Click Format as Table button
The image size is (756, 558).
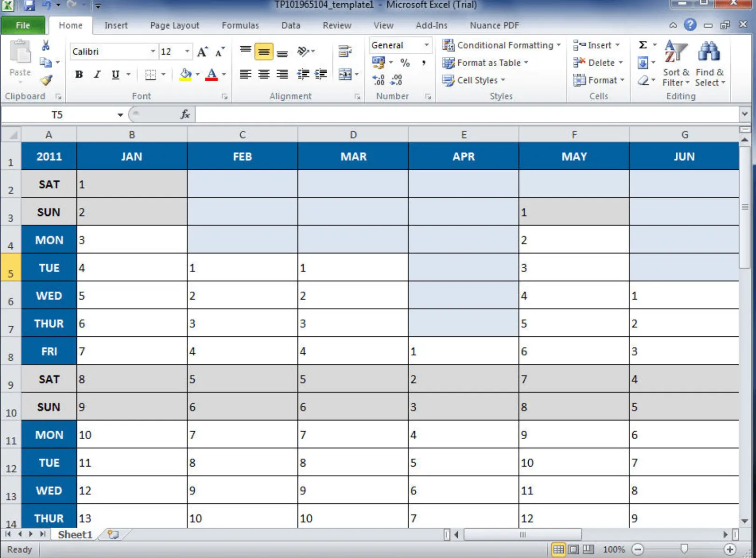coord(485,63)
